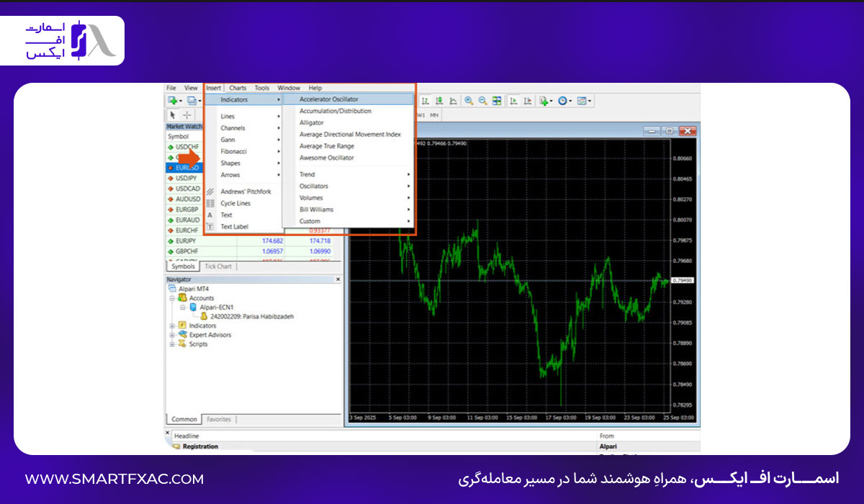Click the zoom out magnifier icon
Viewport: 864px width, 504px height.
(483, 101)
